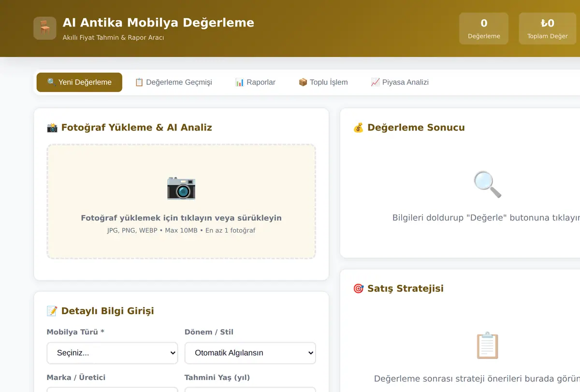The image size is (580, 392).
Task: Click 'AI Antika Mobilya Değerleme' title
Action: click(159, 23)
